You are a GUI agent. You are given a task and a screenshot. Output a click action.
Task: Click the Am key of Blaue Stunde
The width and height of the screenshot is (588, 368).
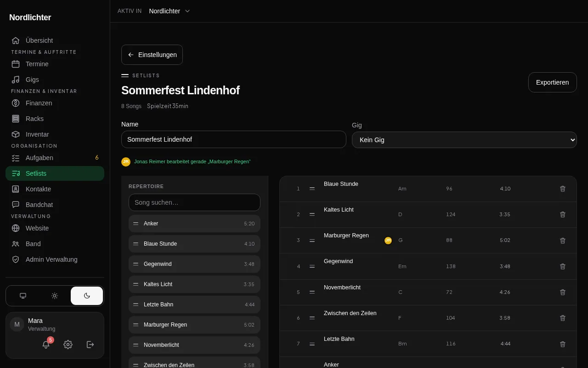point(402,189)
